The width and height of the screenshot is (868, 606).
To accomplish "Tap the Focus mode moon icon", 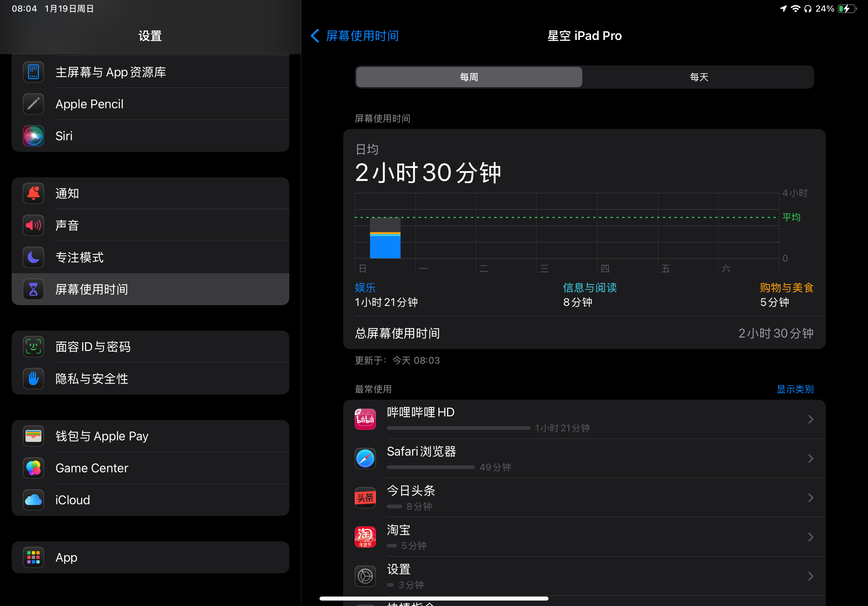I will [33, 257].
